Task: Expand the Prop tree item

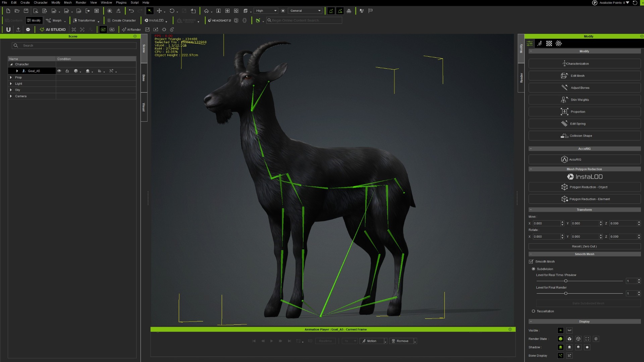Action: click(x=11, y=77)
